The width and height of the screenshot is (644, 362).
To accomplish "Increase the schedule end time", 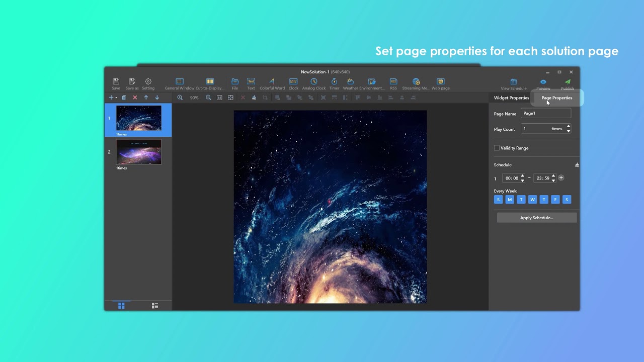I will pyautogui.click(x=553, y=175).
